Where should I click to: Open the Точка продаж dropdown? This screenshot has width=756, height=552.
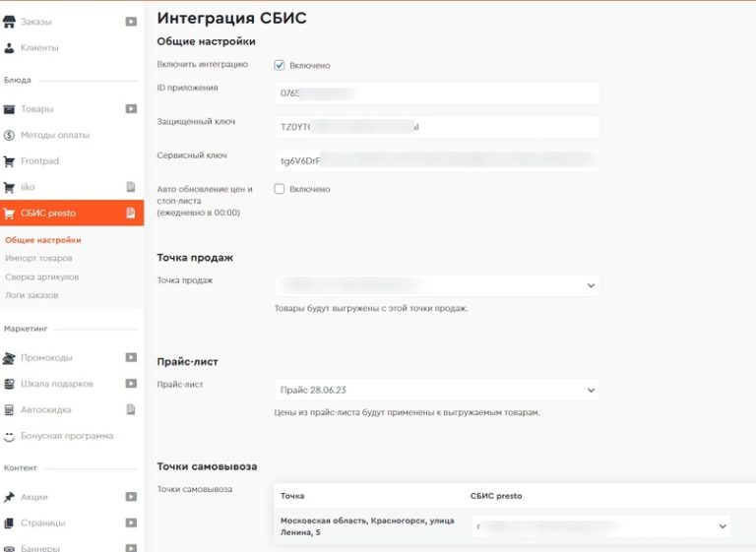pos(437,285)
